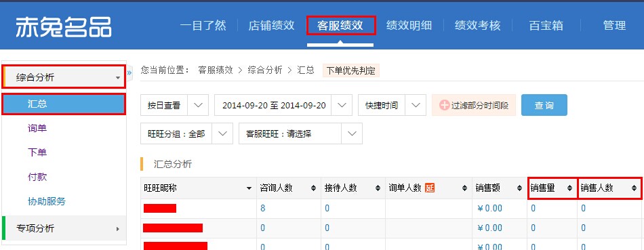Go to the 绩效考核 tab
Screen dimensions: 644x250
pos(478,26)
